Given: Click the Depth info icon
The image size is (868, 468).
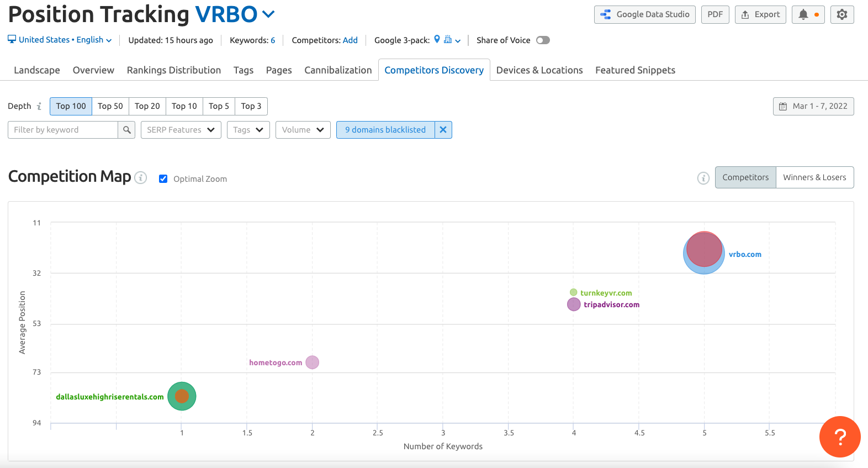Looking at the screenshot, I should 39,106.
